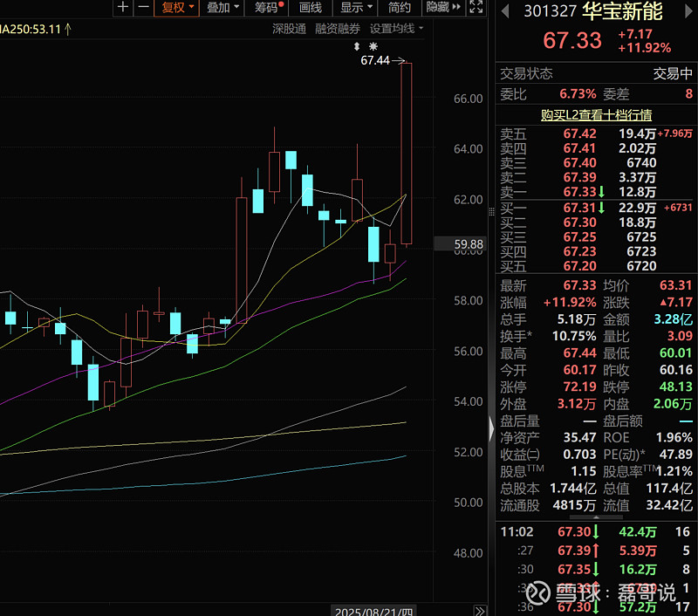Click the 11:02 trade tick row
This screenshot has height=616, width=698.
pyautogui.click(x=596, y=532)
